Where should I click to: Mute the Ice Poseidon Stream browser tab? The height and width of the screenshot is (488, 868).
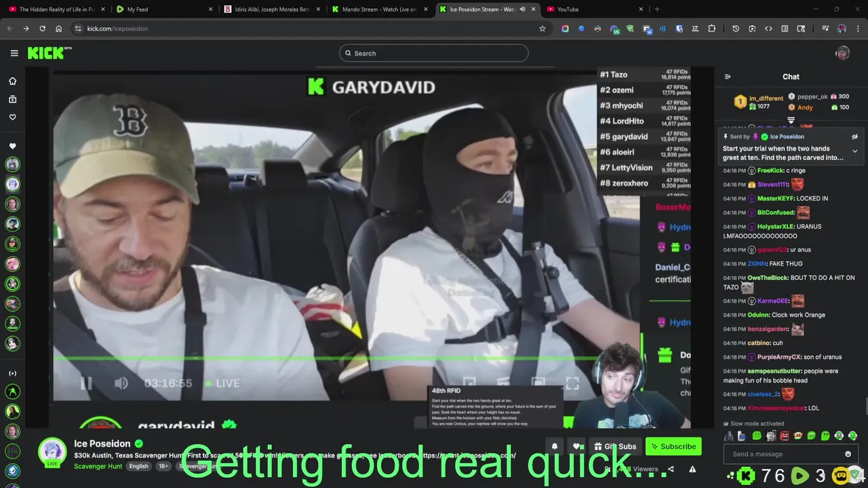coord(522,9)
